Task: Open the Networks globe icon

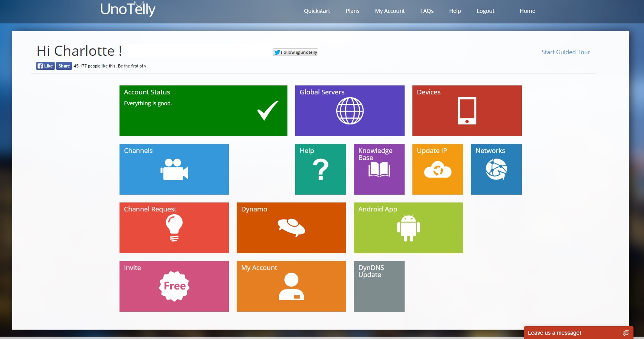Action: tap(496, 170)
